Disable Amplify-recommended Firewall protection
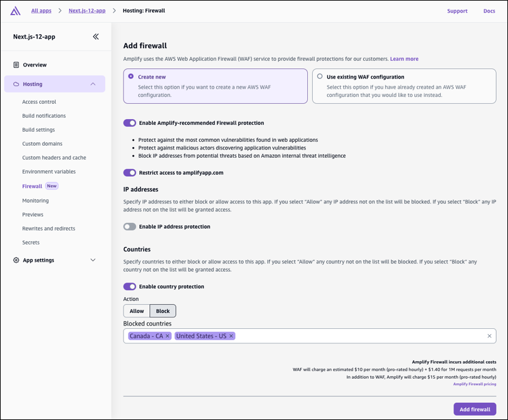508x420 pixels. (x=130, y=123)
